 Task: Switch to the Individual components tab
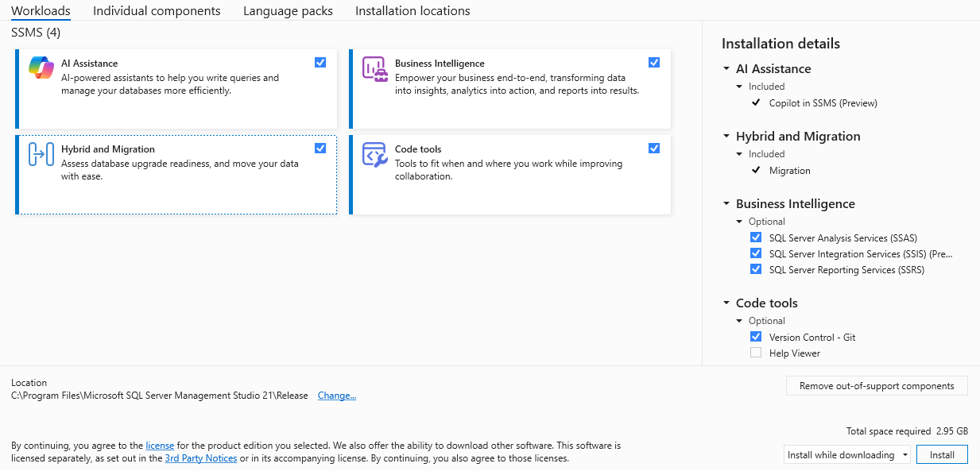coord(157,11)
